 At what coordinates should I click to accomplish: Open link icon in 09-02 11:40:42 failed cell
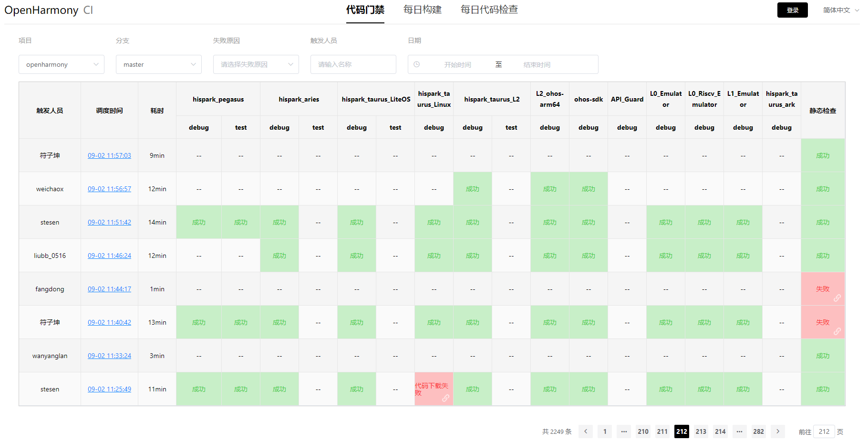[x=837, y=331]
